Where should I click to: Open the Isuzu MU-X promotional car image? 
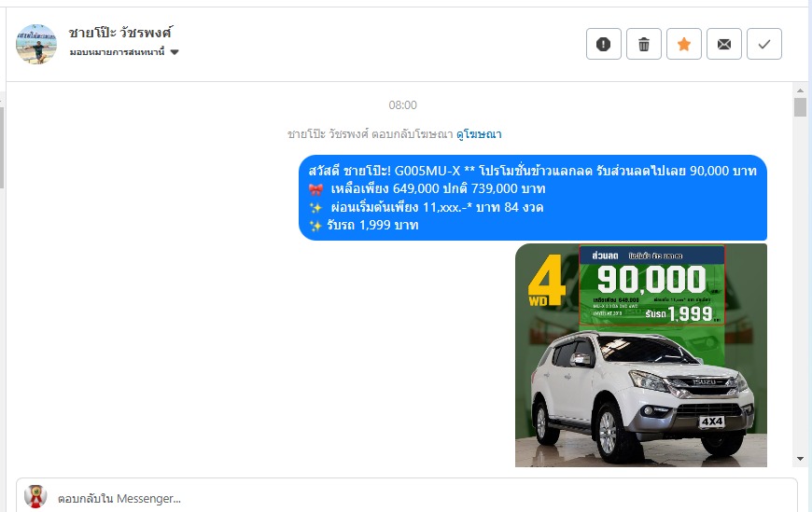click(640, 355)
